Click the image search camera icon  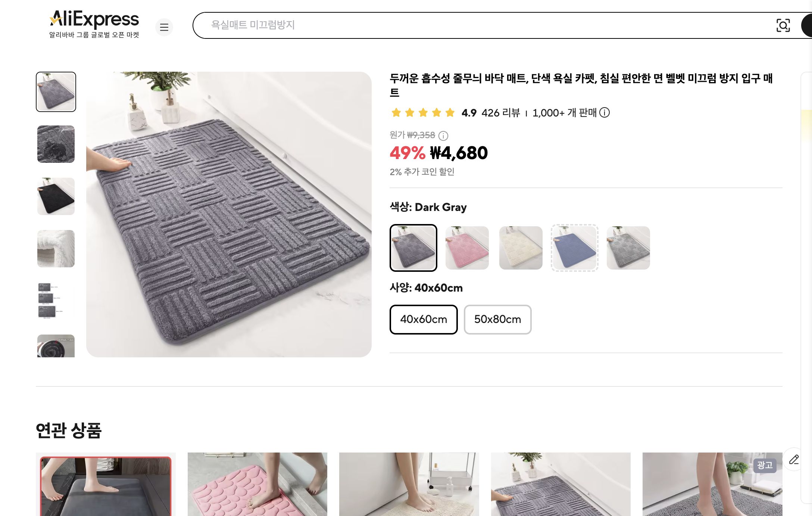(784, 26)
